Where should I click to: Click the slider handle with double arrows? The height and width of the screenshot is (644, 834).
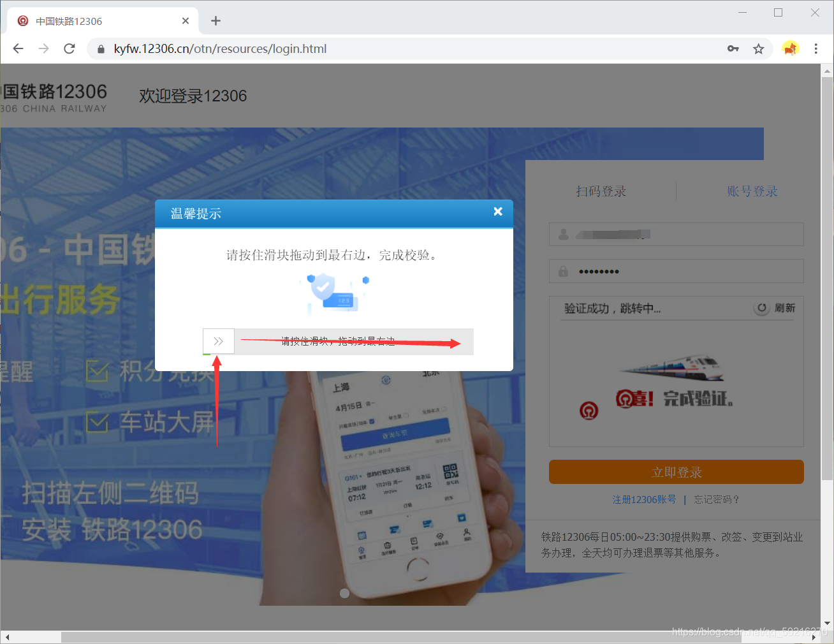219,341
